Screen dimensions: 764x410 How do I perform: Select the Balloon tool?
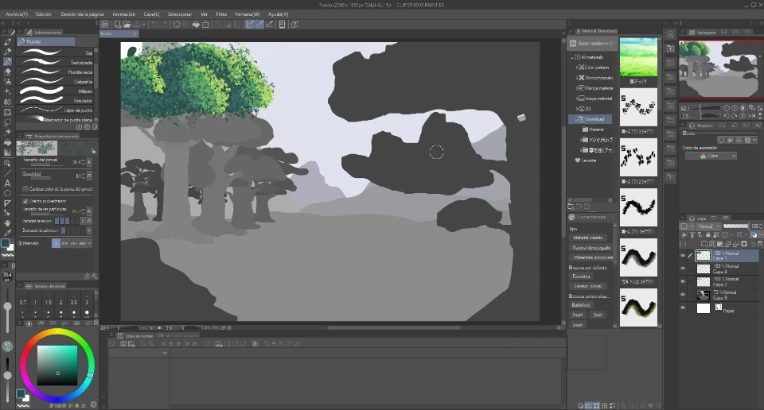[x=7, y=194]
